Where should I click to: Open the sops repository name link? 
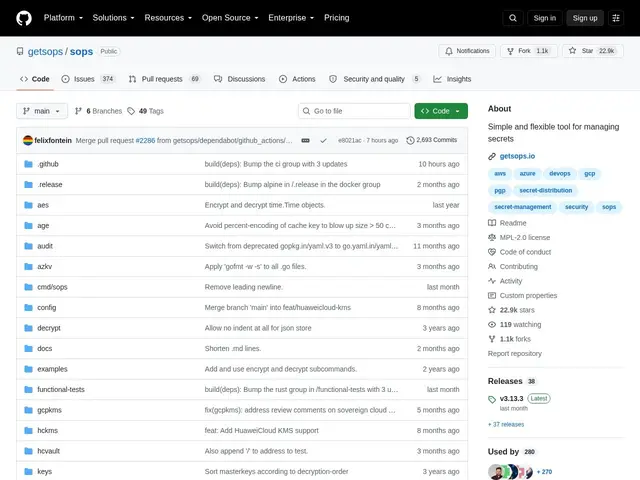(81, 51)
